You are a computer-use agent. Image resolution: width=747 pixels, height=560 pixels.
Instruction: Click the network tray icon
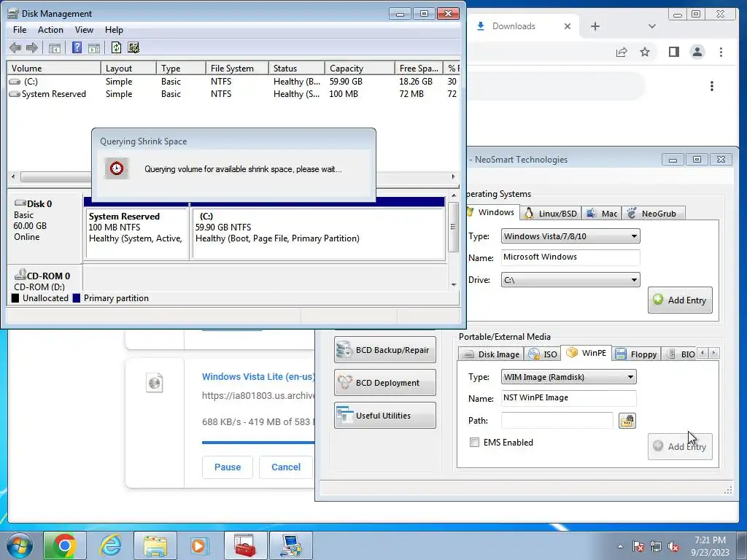[656, 546]
